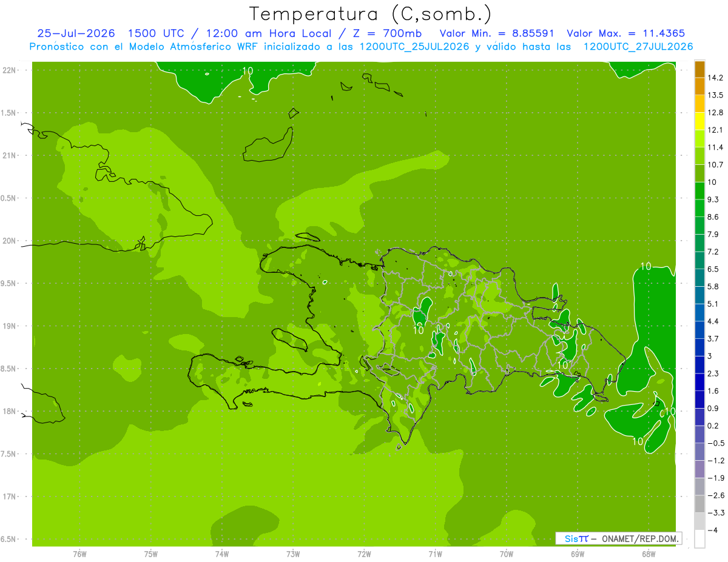Click the legend value "4.4"
Screen dimensions: 728x562
point(713,321)
